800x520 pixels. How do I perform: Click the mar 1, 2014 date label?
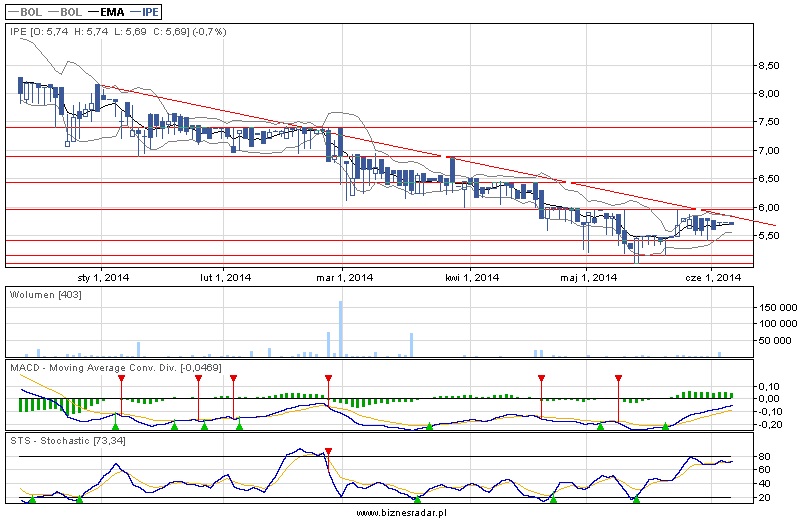(344, 278)
